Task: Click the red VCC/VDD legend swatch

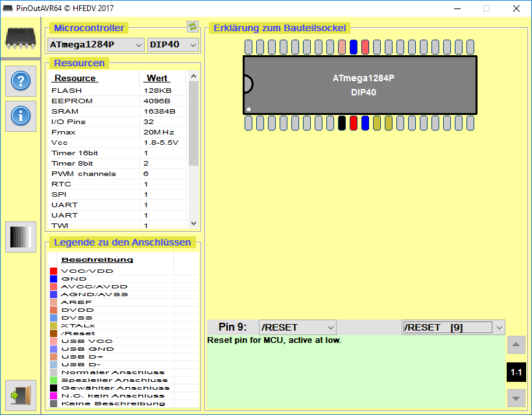Action: click(54, 271)
